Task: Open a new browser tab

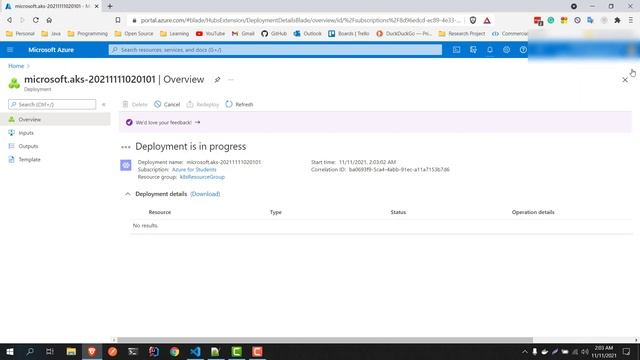Action: pos(110,6)
